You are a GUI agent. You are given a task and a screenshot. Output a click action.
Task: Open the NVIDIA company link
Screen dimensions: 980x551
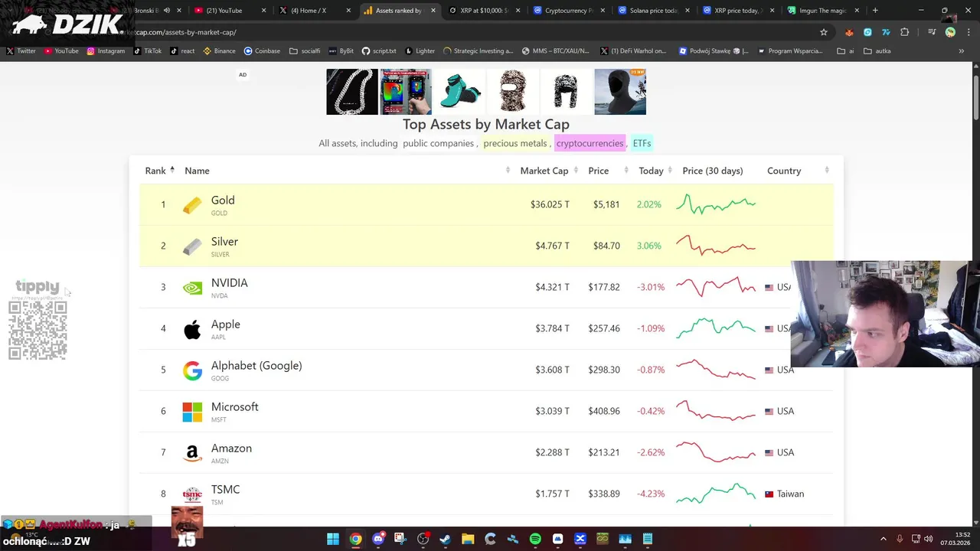[x=229, y=283]
